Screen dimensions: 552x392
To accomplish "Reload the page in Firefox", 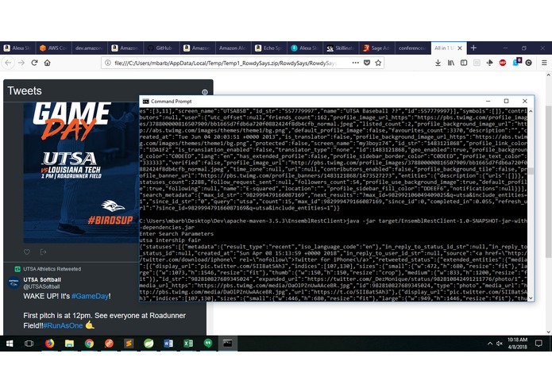I will click(34, 63).
